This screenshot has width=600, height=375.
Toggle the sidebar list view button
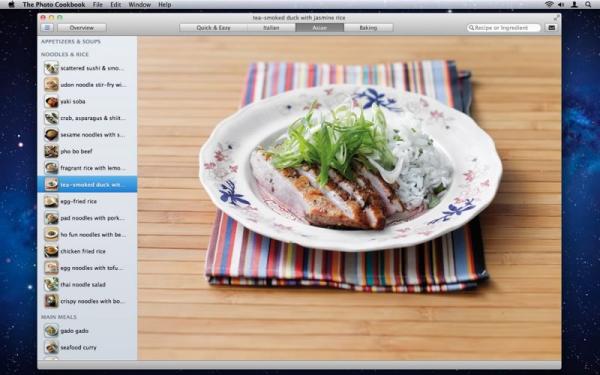tap(47, 28)
